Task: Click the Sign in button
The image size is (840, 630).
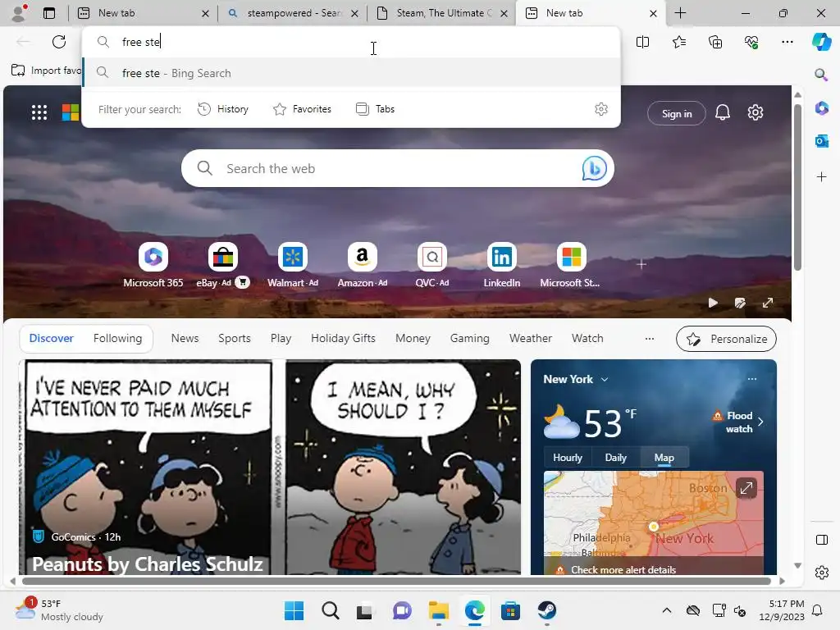Action: 677,113
